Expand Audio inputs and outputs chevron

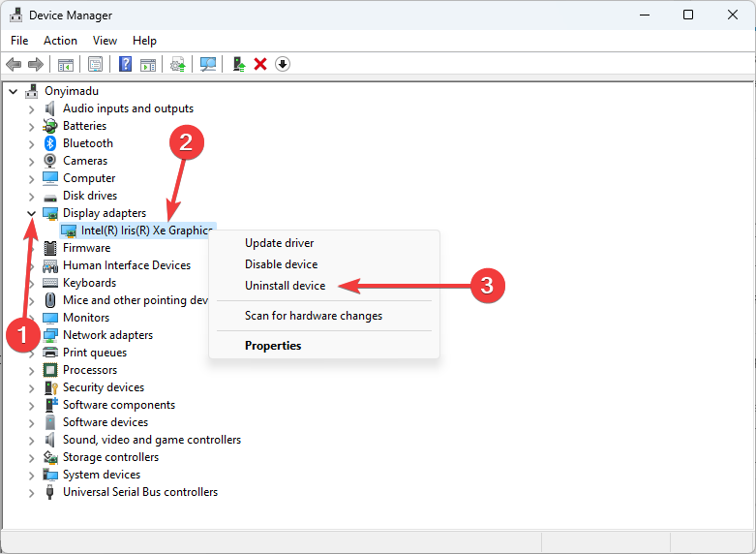tap(31, 109)
